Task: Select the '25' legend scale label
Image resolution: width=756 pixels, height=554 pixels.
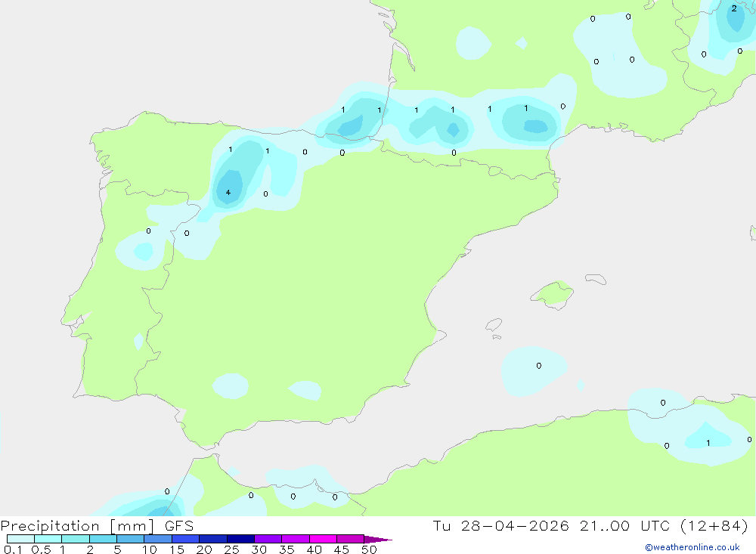Action: point(231,549)
